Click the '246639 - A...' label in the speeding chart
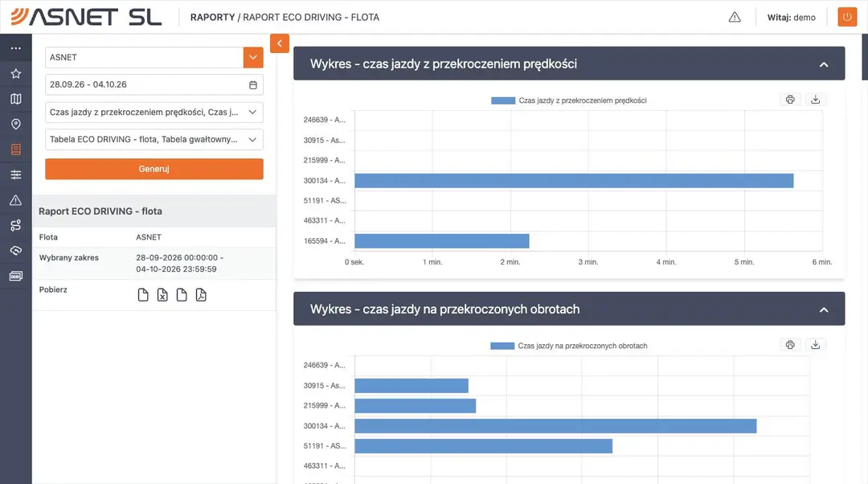 (325, 120)
